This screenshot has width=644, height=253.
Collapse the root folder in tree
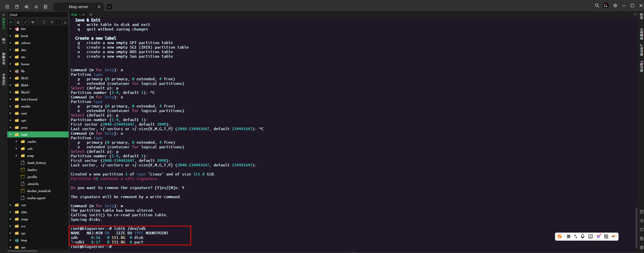[10, 135]
